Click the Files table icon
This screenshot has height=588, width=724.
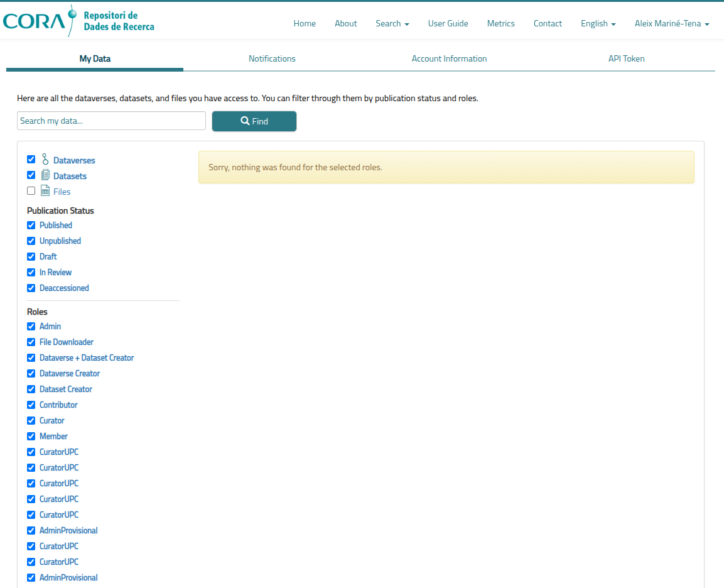[45, 191]
